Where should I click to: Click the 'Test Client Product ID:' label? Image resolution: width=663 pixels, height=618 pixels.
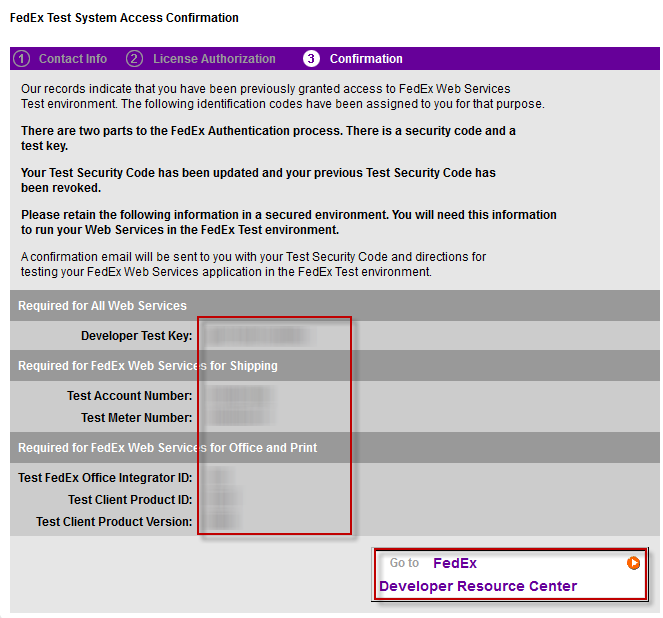130,500
